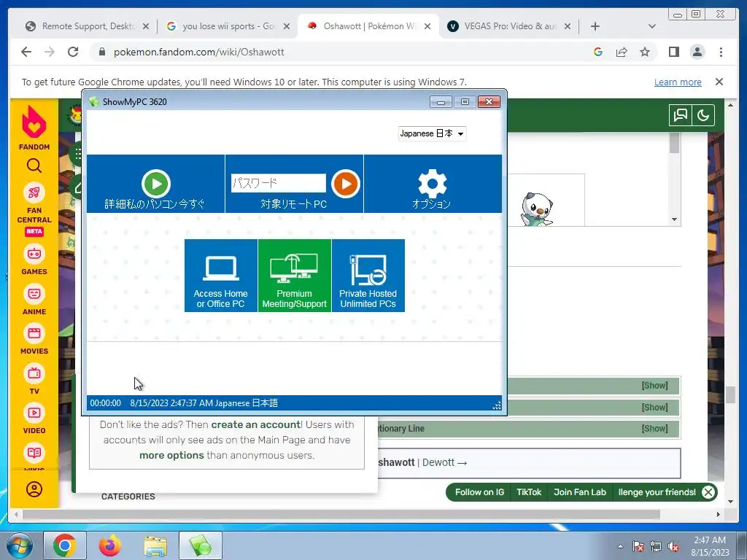This screenshot has width=747, height=560.
Task: Close the green social banner
Action: pyautogui.click(x=708, y=492)
